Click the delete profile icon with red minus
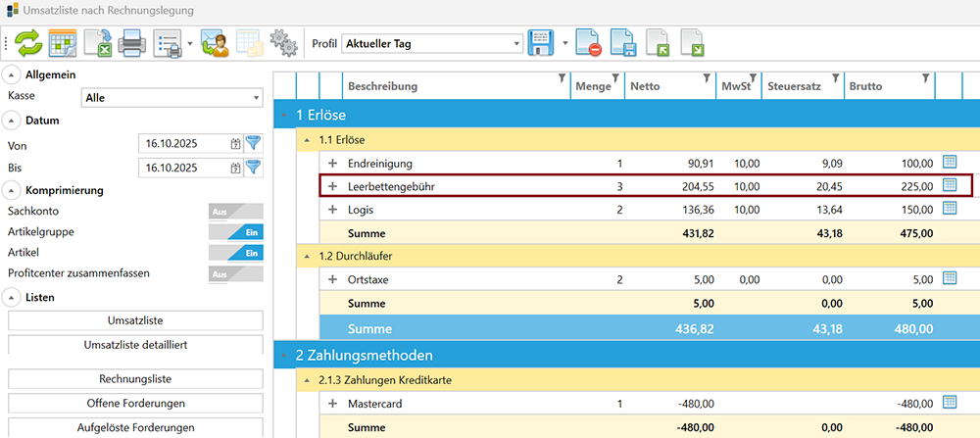Screen dimensions: 980x438 tap(588, 43)
